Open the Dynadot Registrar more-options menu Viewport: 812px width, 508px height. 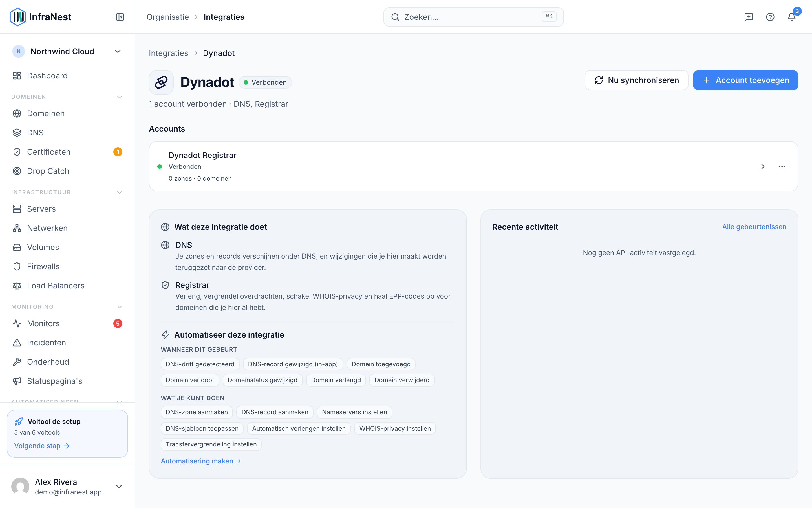click(782, 167)
